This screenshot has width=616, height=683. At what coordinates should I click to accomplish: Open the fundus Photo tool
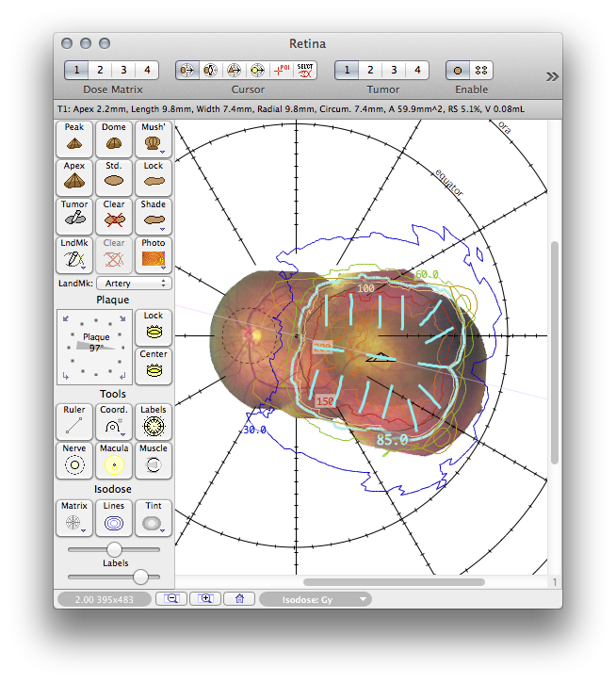coord(154,254)
